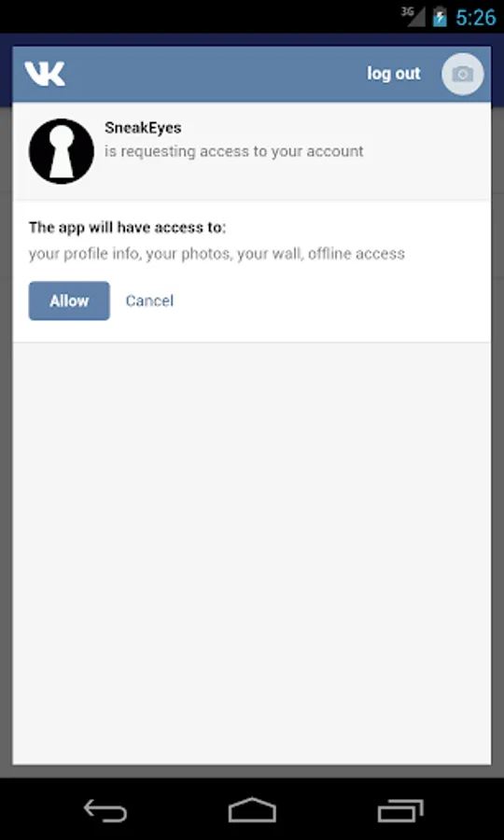Tap the "is requesting access" subtitle text
Viewport: 504px width, 840px height.
tap(234, 151)
